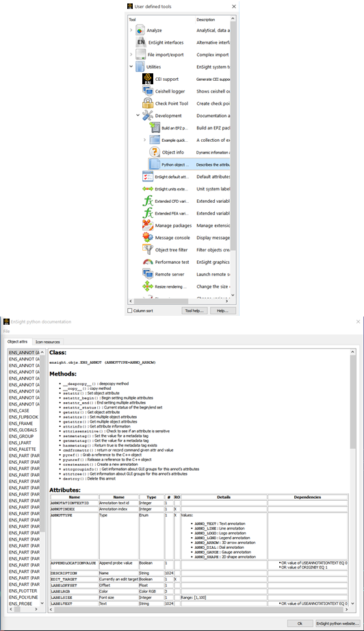Click the Ceishell logger monitors icon
Screen dimensions: 364x631
(x=148, y=91)
